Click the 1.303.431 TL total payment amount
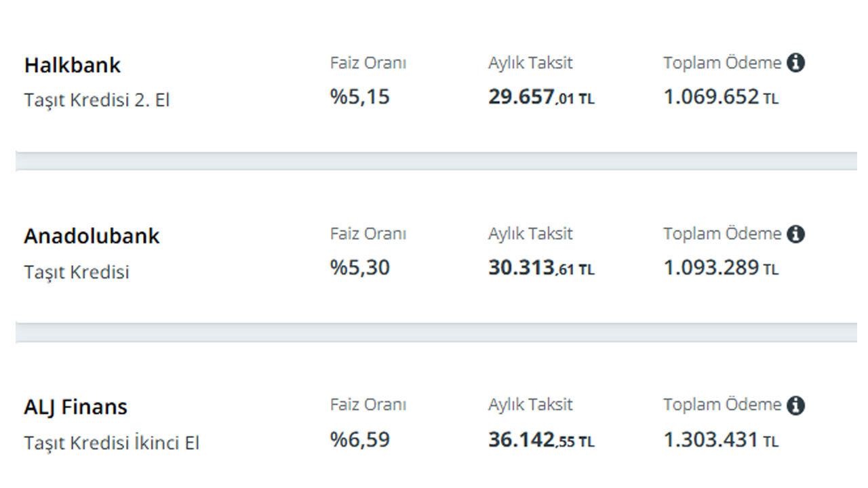The image size is (868, 488). coord(720,439)
